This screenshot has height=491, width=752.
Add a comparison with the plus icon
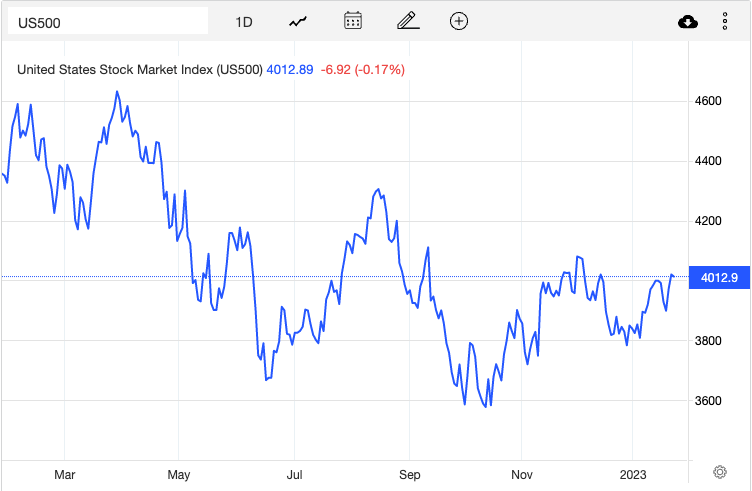click(459, 21)
